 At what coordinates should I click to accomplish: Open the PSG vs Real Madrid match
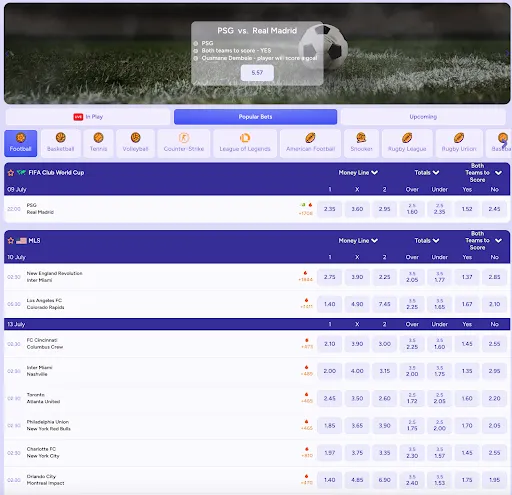(40, 209)
